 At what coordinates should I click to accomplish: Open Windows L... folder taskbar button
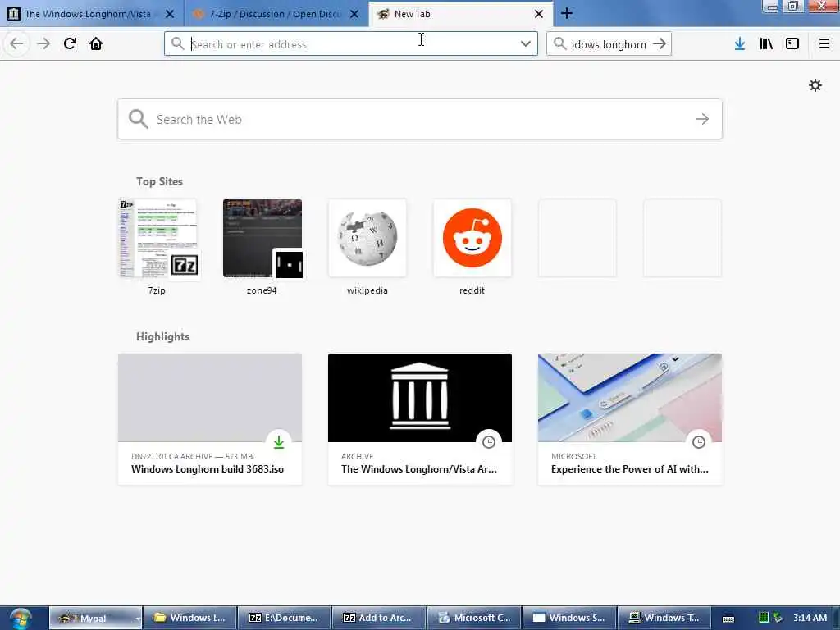[190, 618]
